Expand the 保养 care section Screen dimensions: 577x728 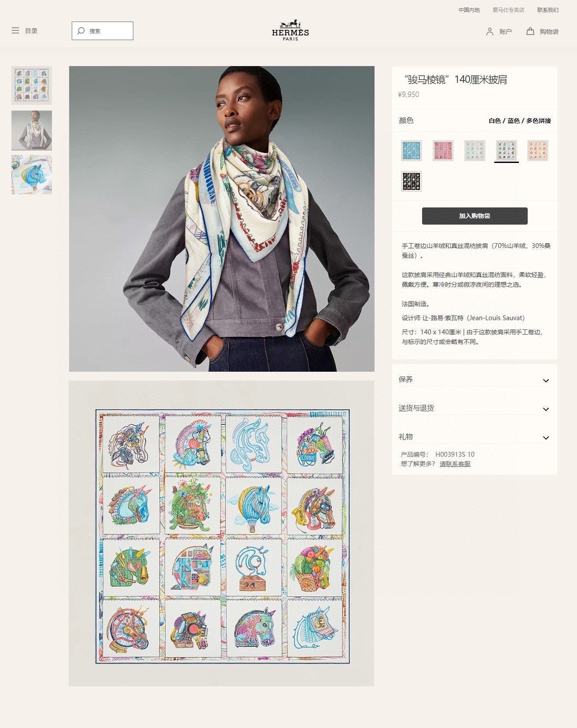[x=474, y=380]
